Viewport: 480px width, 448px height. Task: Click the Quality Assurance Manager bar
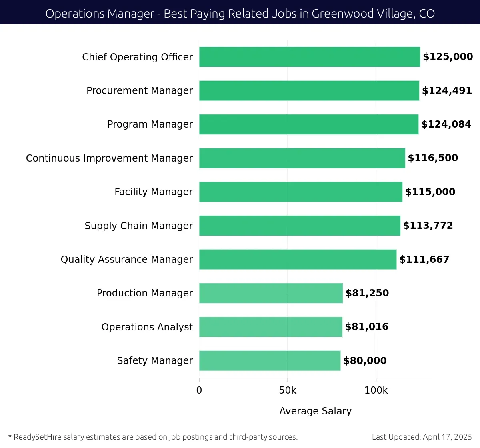click(298, 259)
